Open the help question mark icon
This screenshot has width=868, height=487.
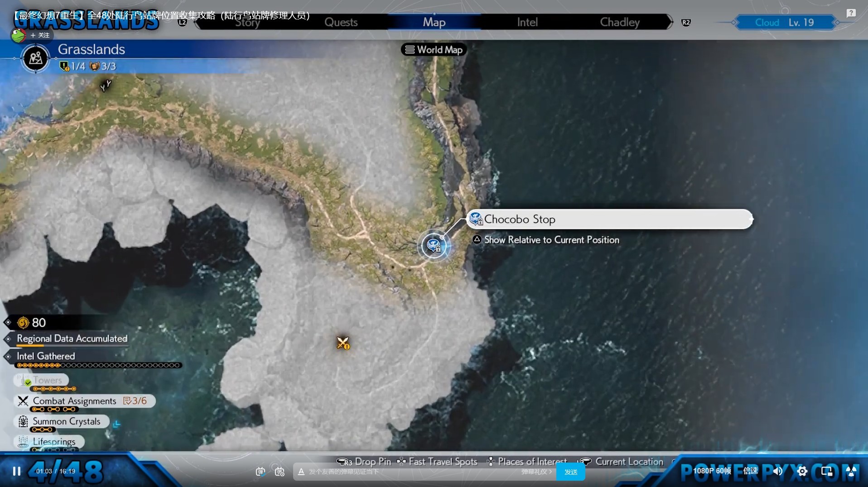pos(851,13)
